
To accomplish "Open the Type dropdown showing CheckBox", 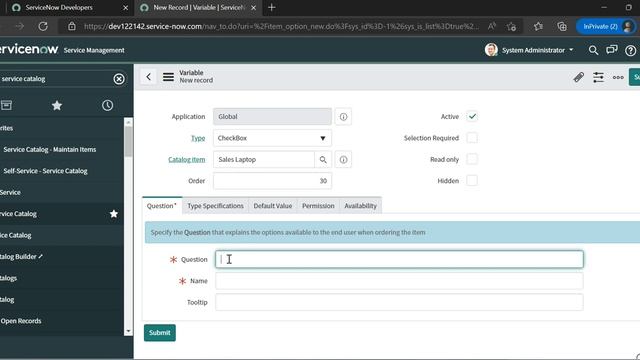I will click(272, 138).
